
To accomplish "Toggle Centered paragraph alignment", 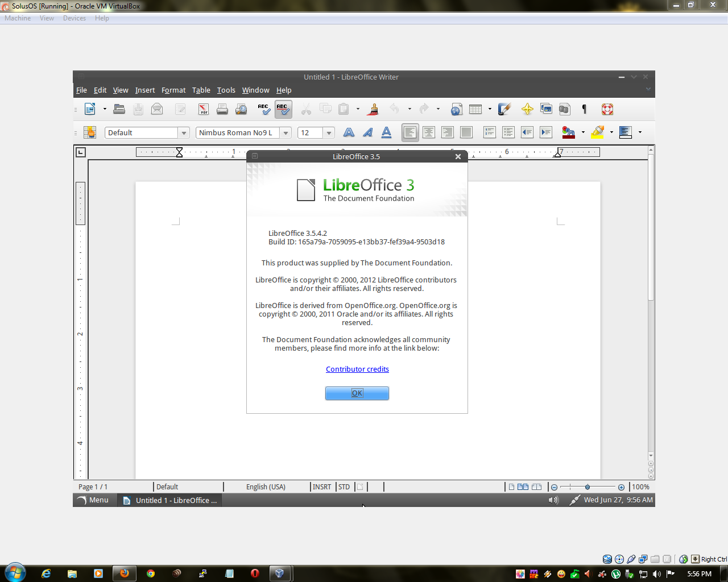I will 429,132.
